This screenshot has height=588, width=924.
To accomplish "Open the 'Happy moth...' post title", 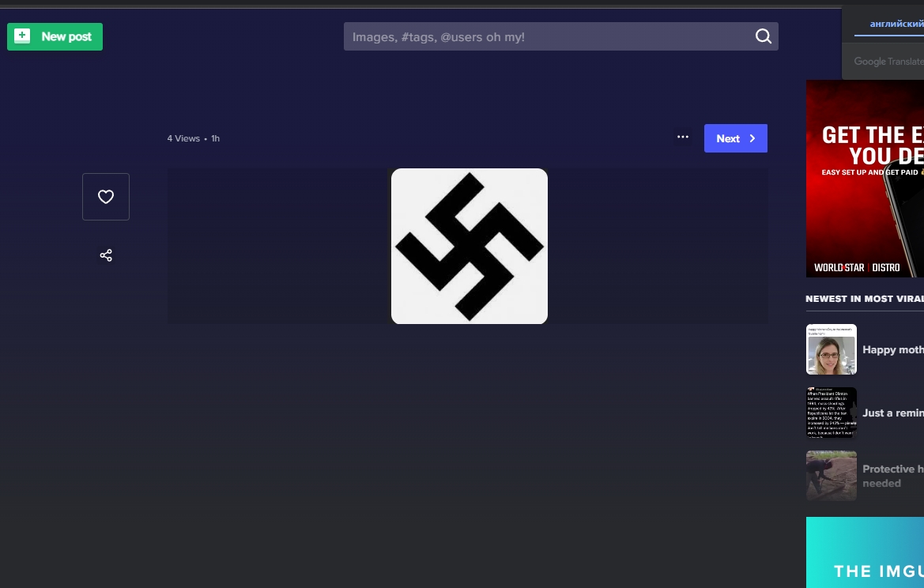I will (x=892, y=349).
